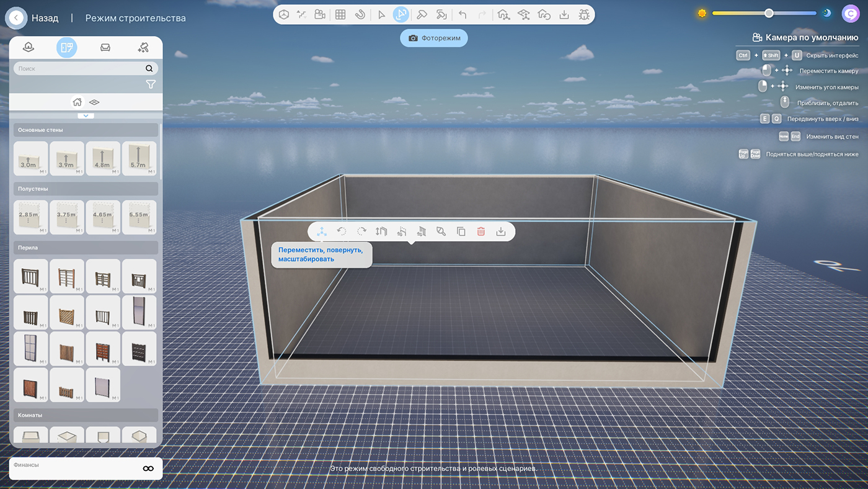Open Фоторежим photo mode
This screenshot has width=868, height=489.
[x=434, y=38]
